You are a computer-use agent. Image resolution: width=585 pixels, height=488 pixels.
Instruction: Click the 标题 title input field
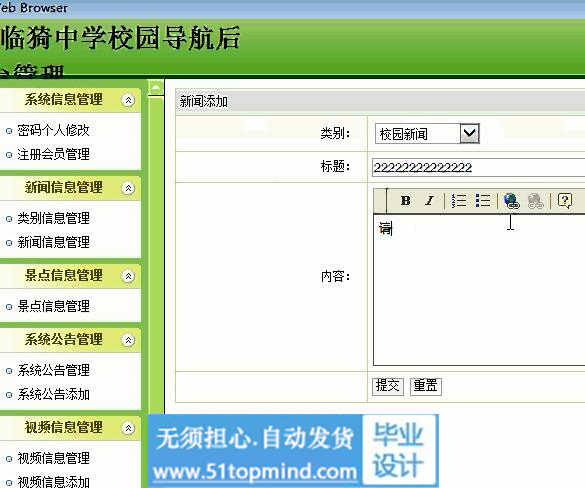tap(478, 167)
